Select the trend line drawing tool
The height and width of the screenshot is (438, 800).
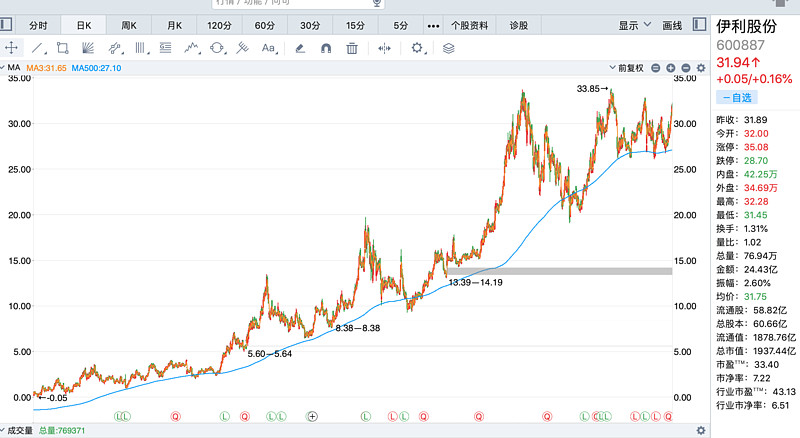(x=37, y=47)
